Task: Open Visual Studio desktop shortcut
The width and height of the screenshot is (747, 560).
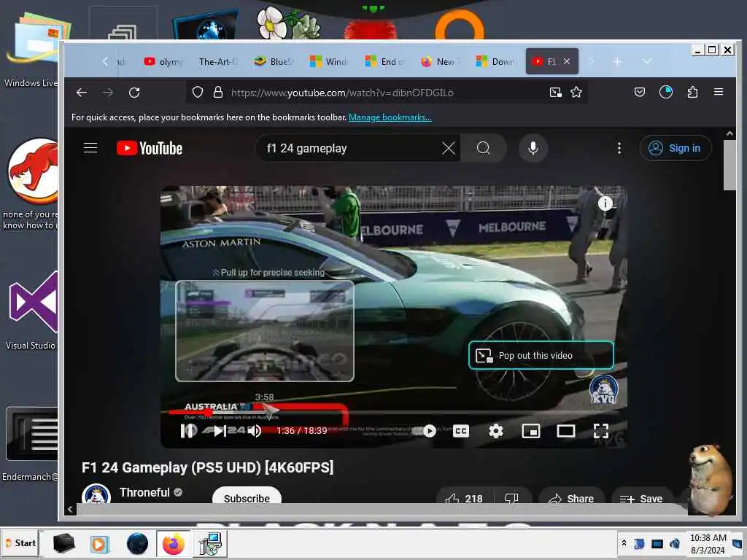Action: (31, 309)
